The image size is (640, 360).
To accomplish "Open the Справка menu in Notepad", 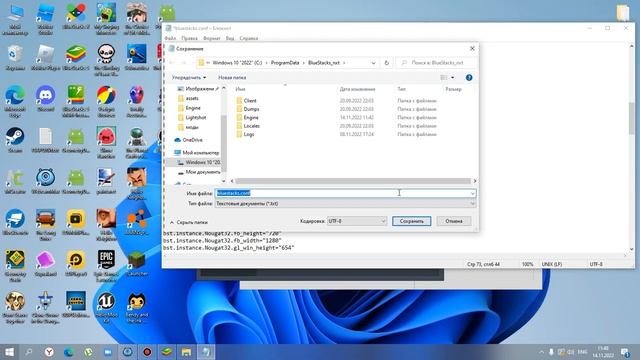I will [x=249, y=38].
